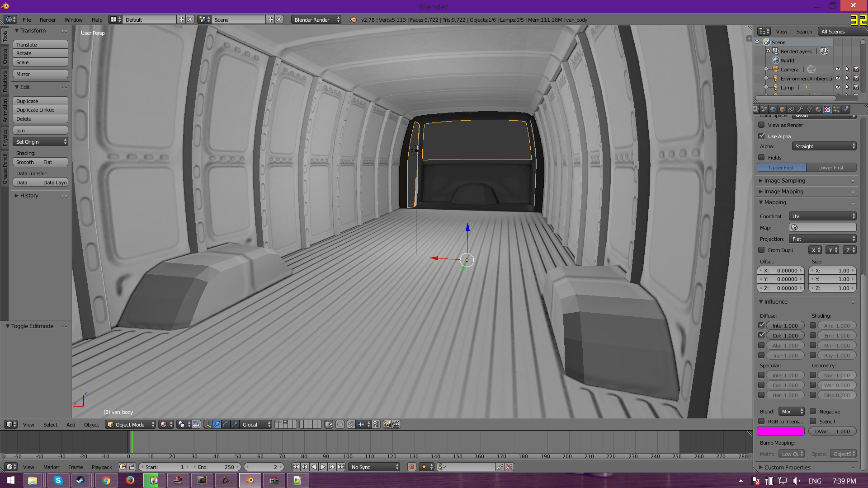868x488 pixels.
Task: Click the Smooth shading button
Action: tap(26, 162)
